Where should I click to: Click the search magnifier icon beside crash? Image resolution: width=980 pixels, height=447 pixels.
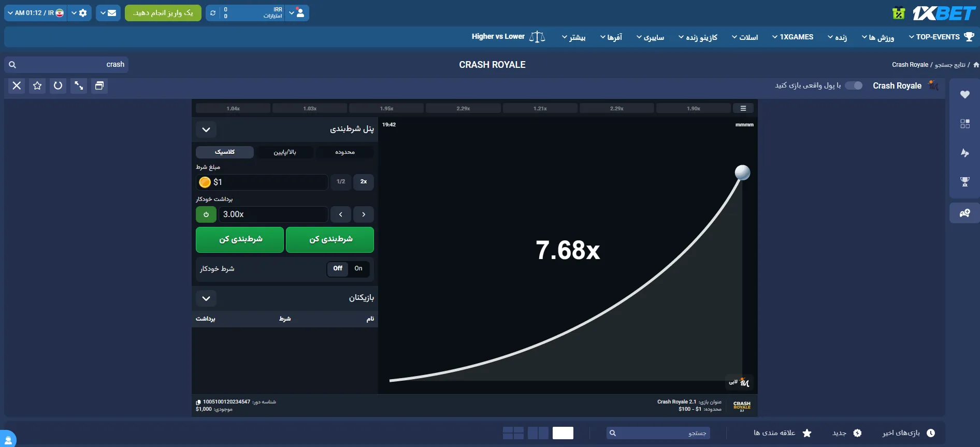12,65
